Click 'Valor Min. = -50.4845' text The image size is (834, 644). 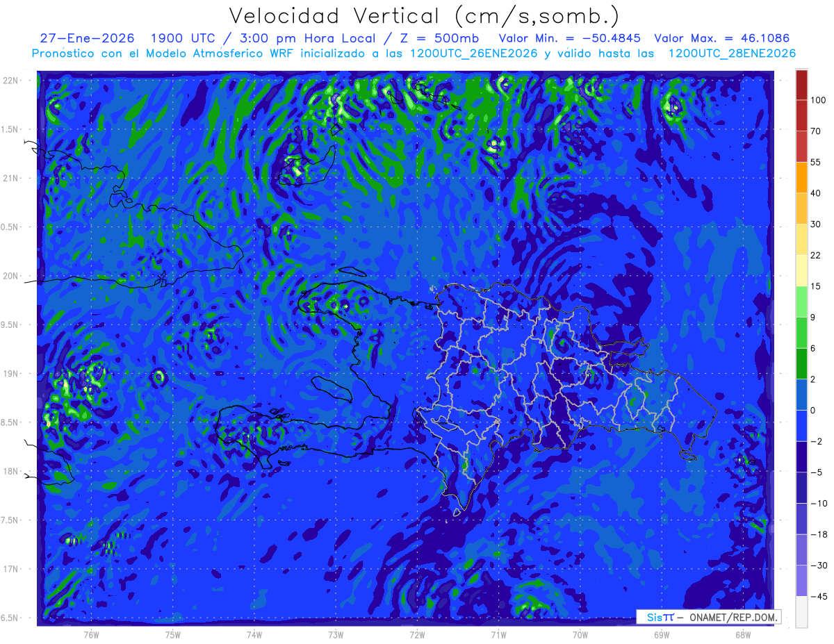[x=570, y=39]
